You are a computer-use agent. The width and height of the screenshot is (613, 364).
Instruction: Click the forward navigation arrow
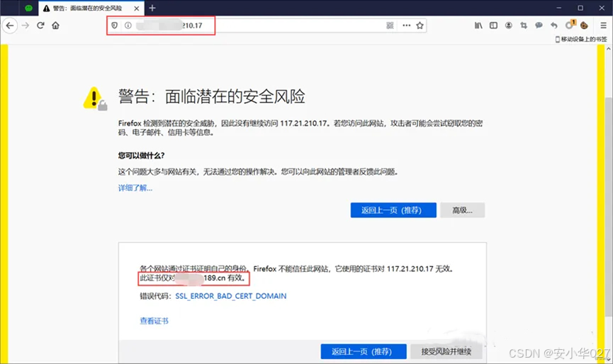tap(26, 25)
